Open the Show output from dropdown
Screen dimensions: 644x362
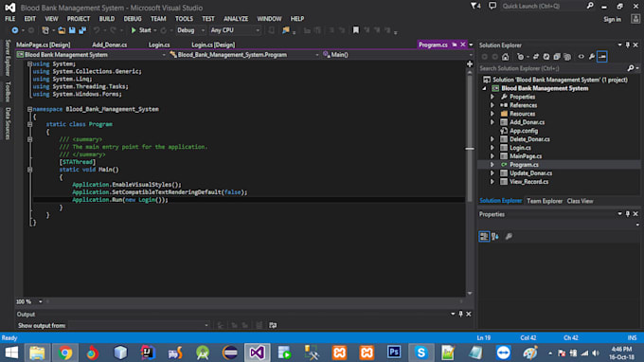(139, 325)
